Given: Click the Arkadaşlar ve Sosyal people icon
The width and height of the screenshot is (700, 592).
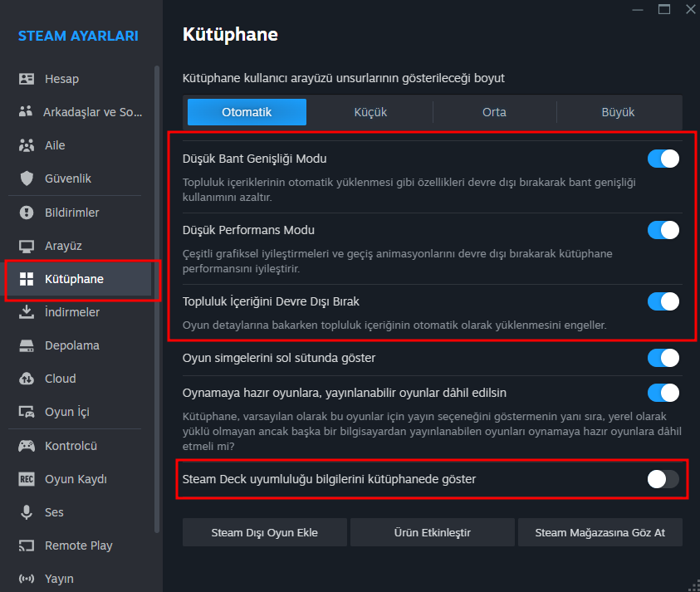Looking at the screenshot, I should (x=26, y=111).
